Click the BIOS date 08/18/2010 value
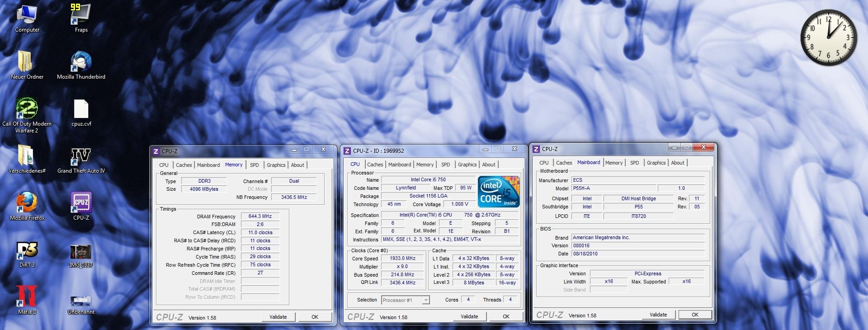This screenshot has width=868, height=330. click(638, 254)
